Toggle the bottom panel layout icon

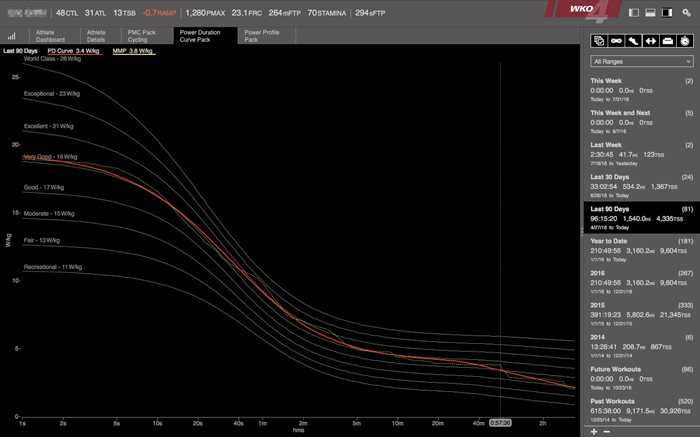coord(650,13)
